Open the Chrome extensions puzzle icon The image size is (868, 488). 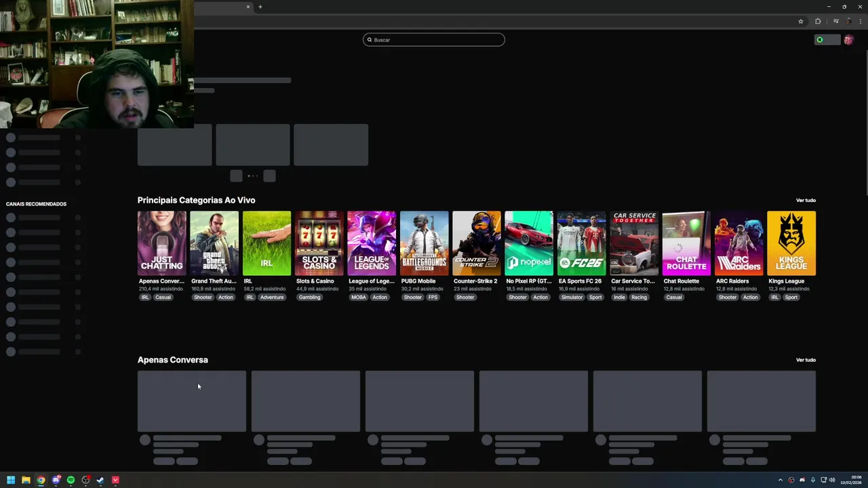coord(818,21)
